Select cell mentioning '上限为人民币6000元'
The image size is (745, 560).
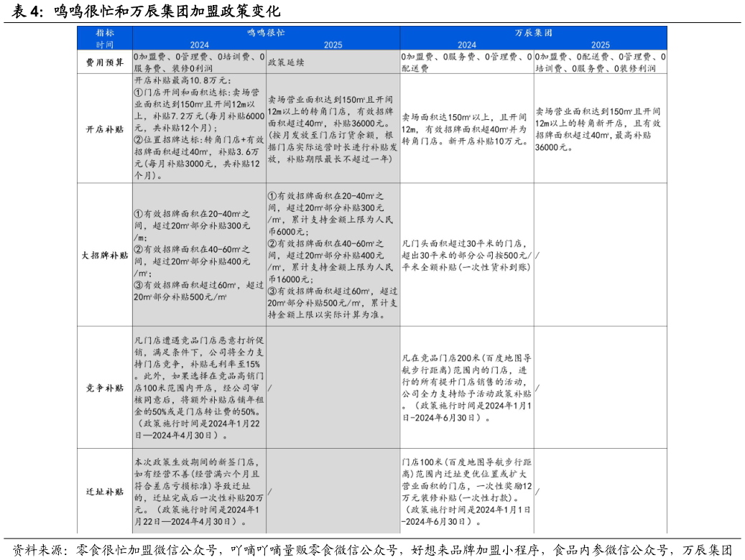coord(333,255)
